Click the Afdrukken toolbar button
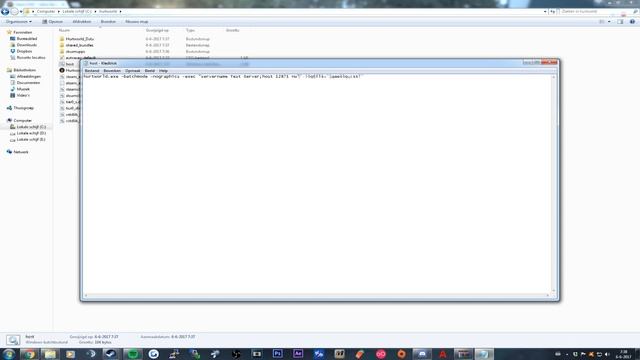Screen dimensions: 640x360 coord(82,22)
